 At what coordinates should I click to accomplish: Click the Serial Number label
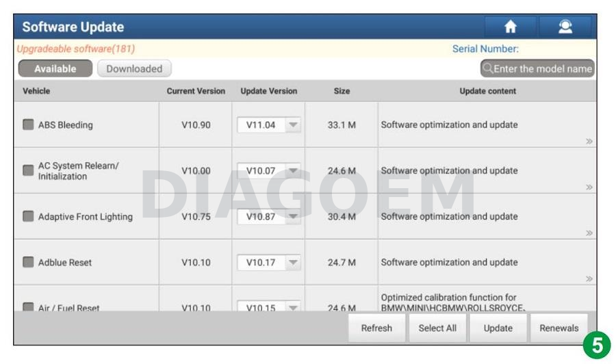(485, 49)
